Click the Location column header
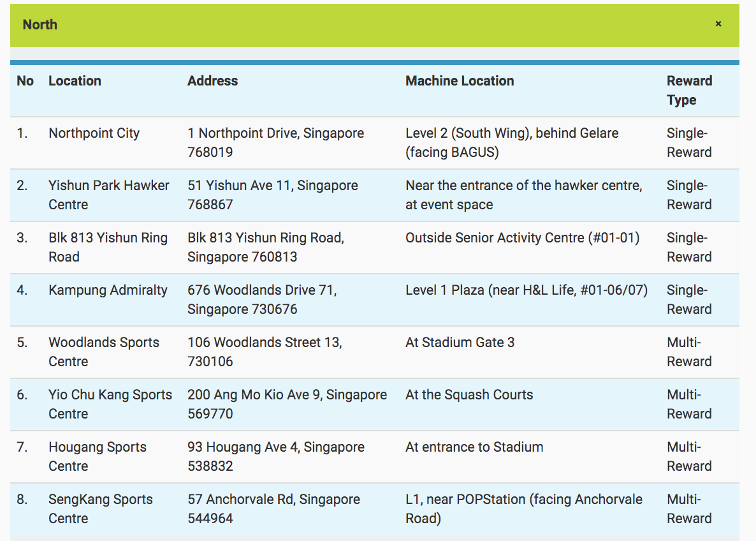756x541 pixels. click(75, 80)
